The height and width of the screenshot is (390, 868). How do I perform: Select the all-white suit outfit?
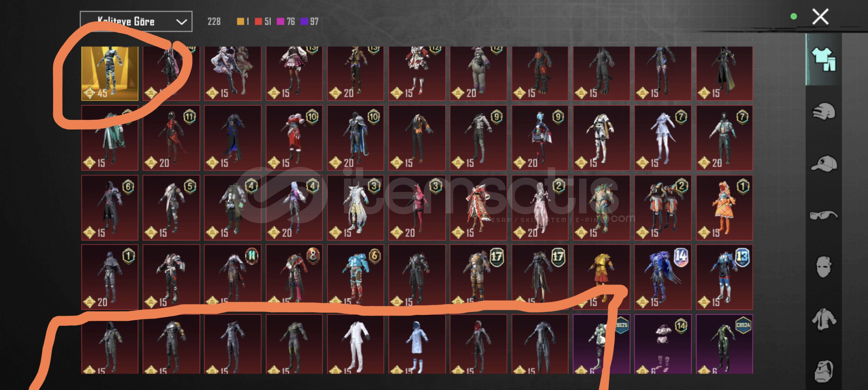pos(355,344)
